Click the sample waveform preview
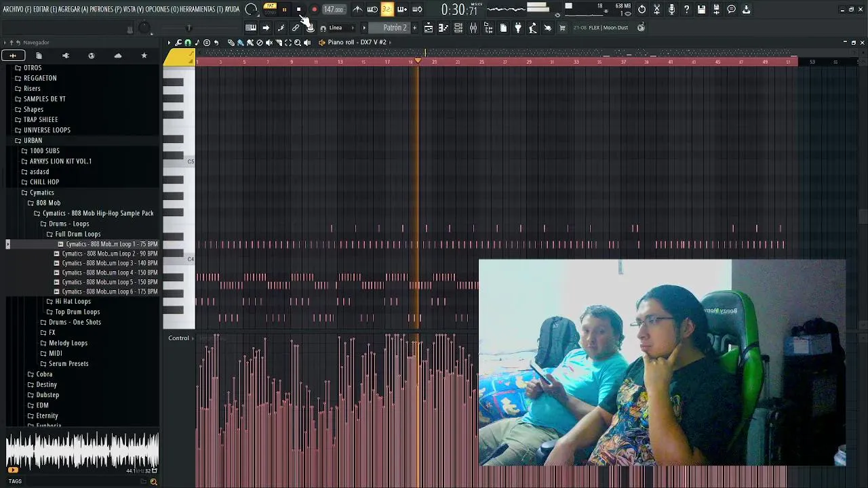 (x=82, y=451)
